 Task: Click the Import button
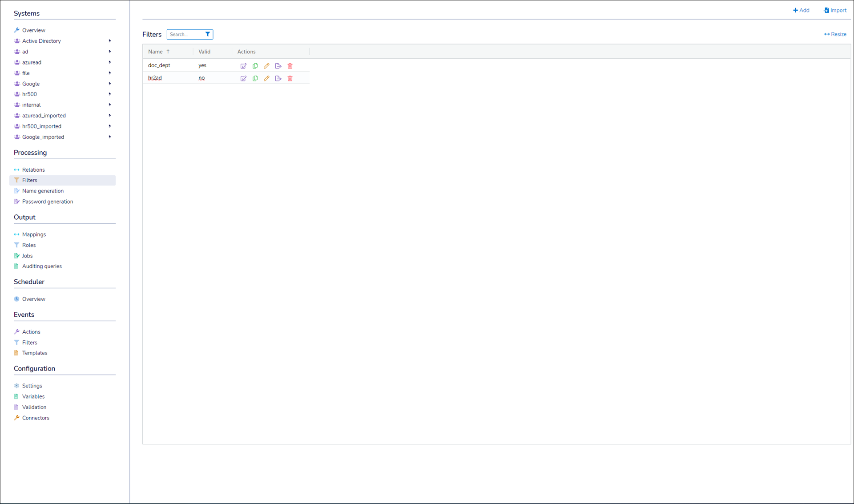835,10
